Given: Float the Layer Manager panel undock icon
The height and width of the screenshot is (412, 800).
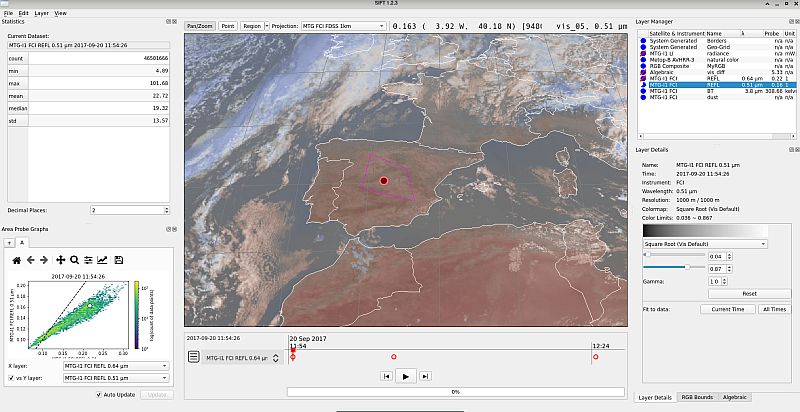Looking at the screenshot, I should point(791,21).
